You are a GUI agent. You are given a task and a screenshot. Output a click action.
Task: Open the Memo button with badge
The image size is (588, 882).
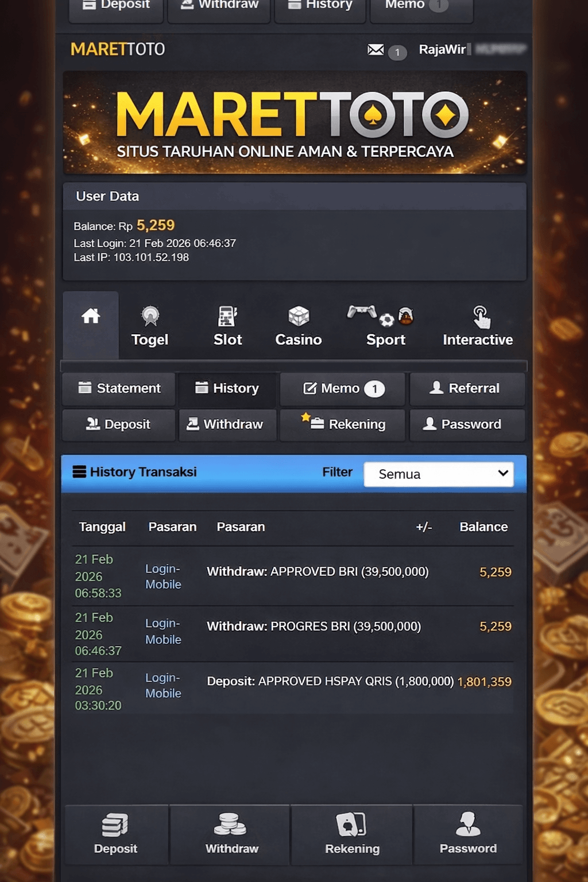point(343,388)
